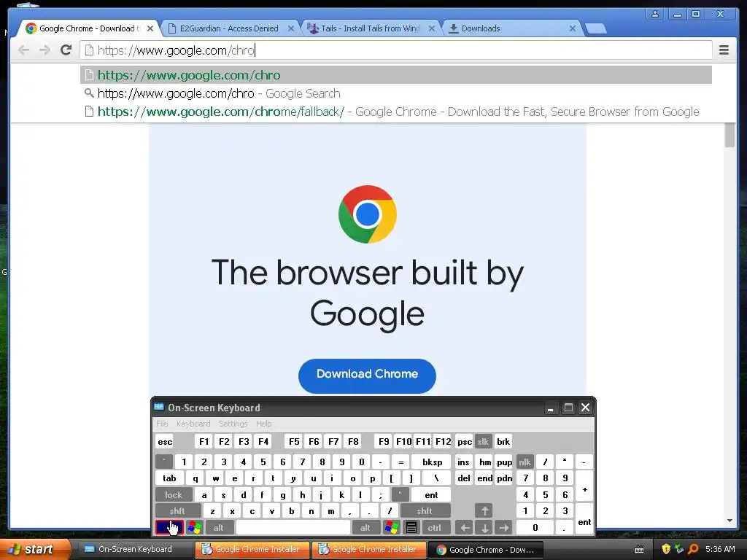
Task: Click the highlighted left ctrl key
Action: 169,528
